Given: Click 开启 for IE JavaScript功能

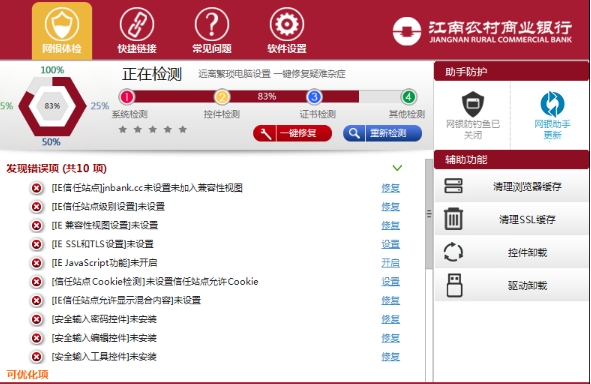Looking at the screenshot, I should 390,263.
